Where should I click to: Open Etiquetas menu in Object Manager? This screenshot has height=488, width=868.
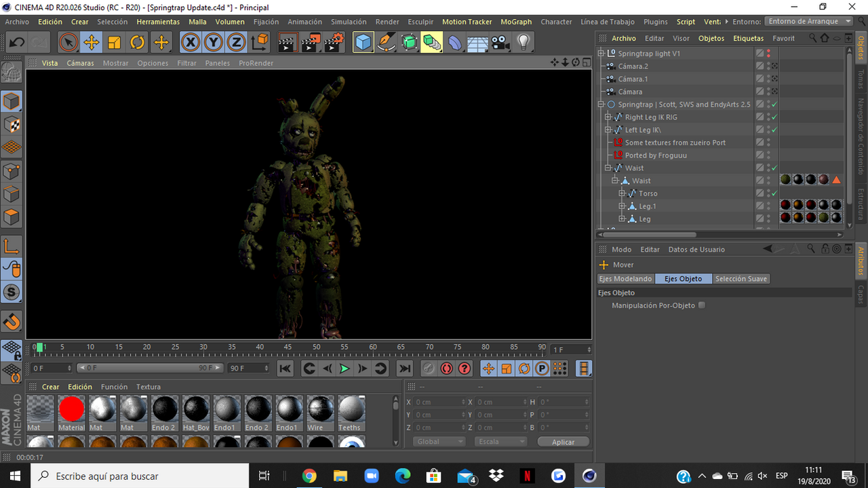pos(748,39)
